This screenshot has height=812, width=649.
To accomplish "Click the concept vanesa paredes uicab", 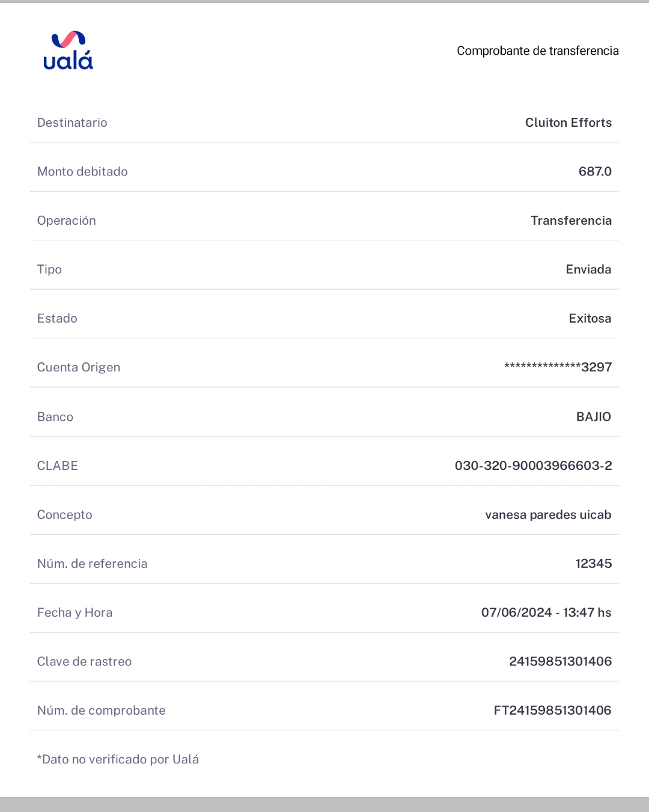I will point(548,514).
